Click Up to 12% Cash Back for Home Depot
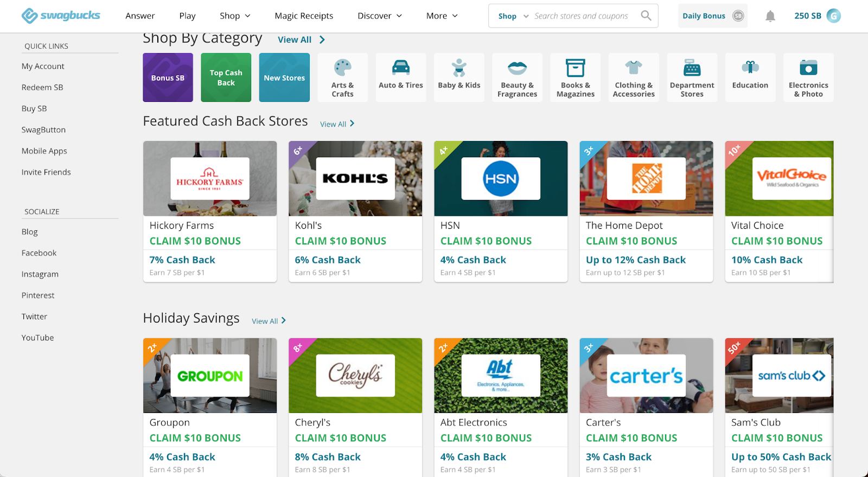868x477 pixels. (636, 260)
